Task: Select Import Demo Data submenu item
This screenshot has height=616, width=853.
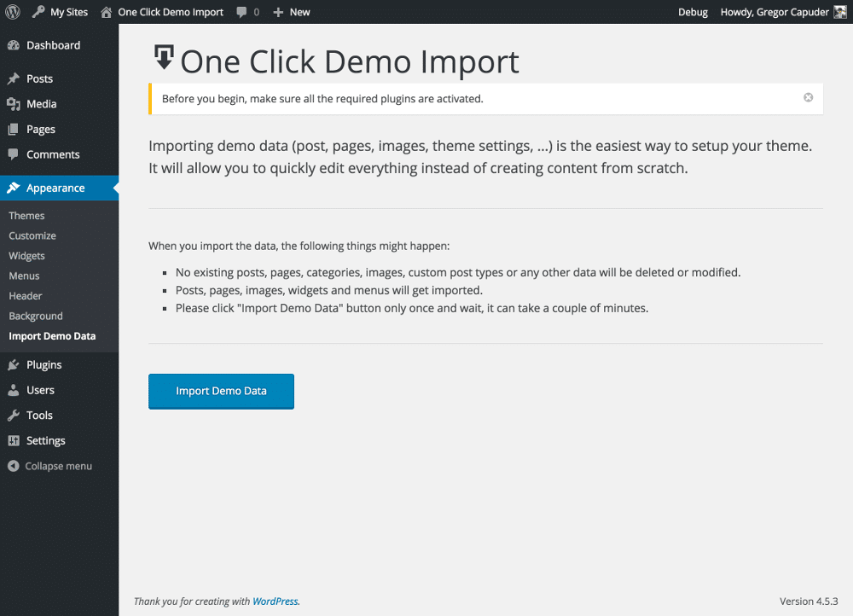Action: pos(52,336)
